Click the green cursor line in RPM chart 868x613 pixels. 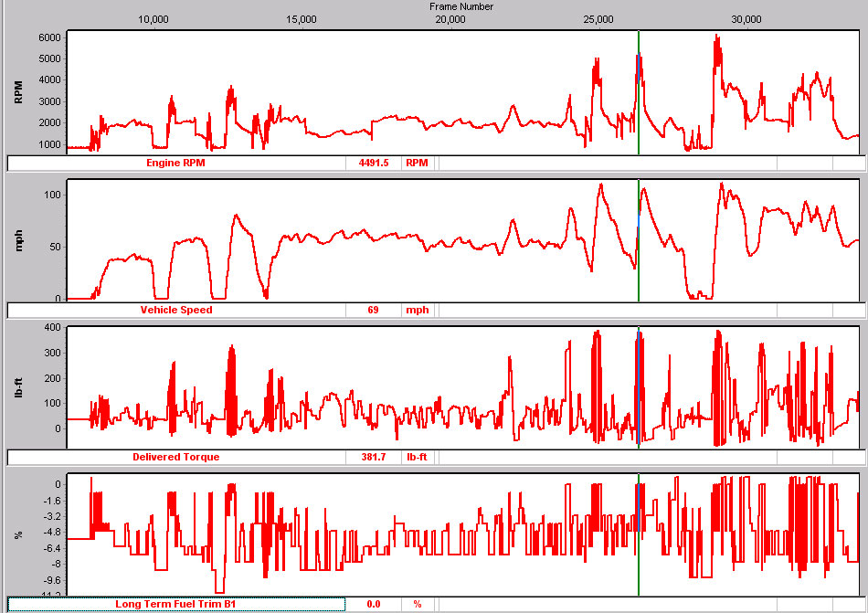(638, 110)
